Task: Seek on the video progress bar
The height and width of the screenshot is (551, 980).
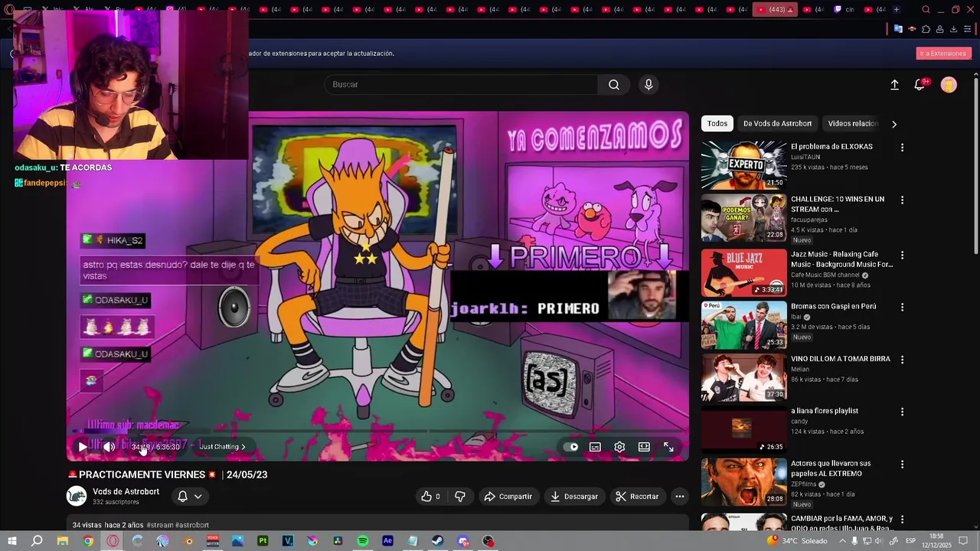Action: [x=377, y=432]
